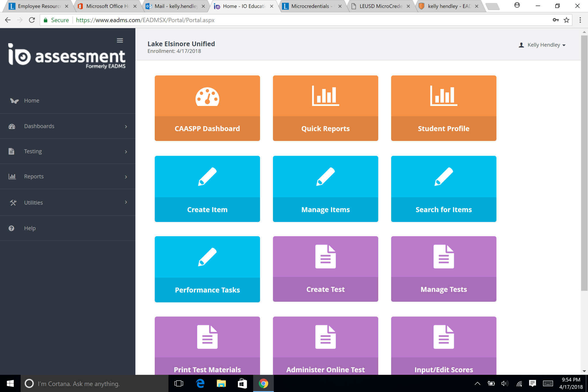Select Home in the sidebar
Screen dimensions: 588x392
click(32, 101)
